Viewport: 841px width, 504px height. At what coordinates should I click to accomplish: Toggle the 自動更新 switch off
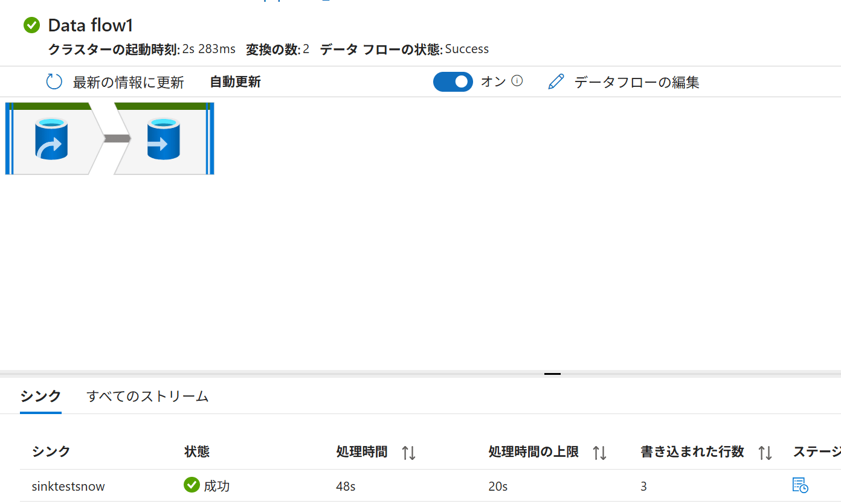click(x=453, y=81)
